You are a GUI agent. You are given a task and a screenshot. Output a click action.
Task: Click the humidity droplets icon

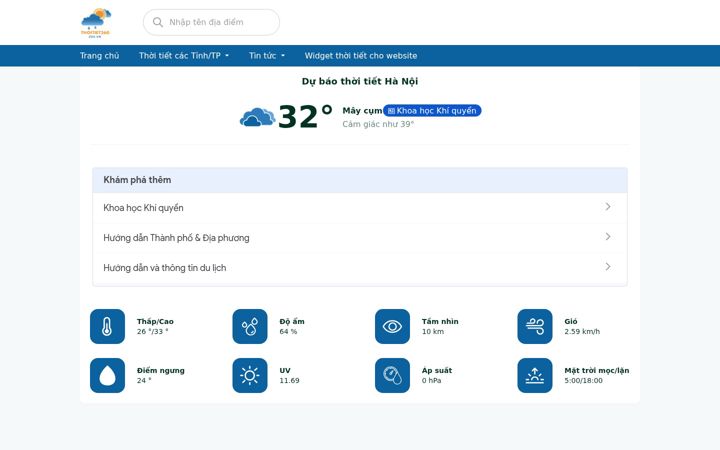tap(250, 326)
